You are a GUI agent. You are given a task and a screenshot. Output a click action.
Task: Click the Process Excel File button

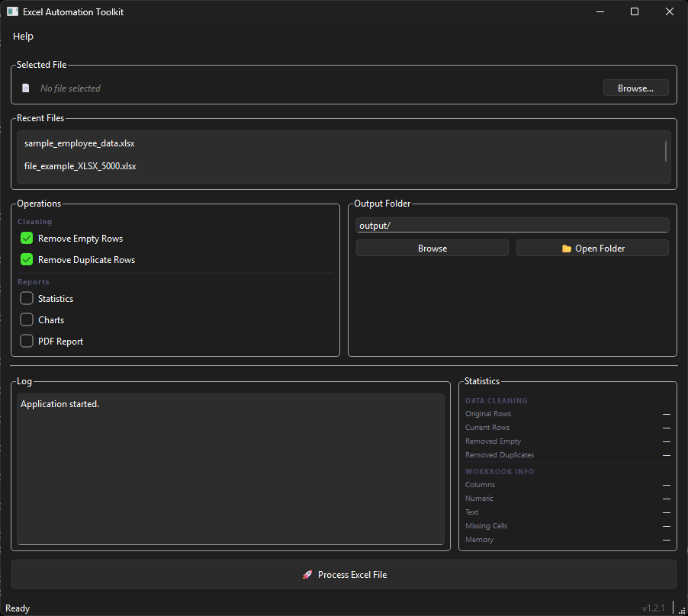point(344,574)
